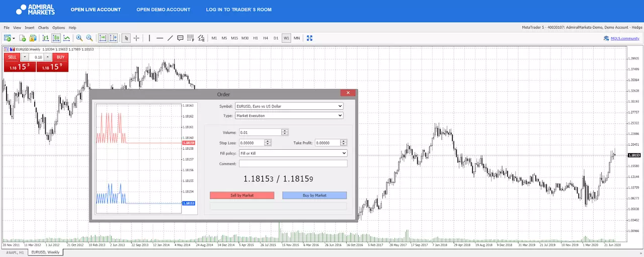
Task: Click the Buy by Market button
Action: (314, 195)
